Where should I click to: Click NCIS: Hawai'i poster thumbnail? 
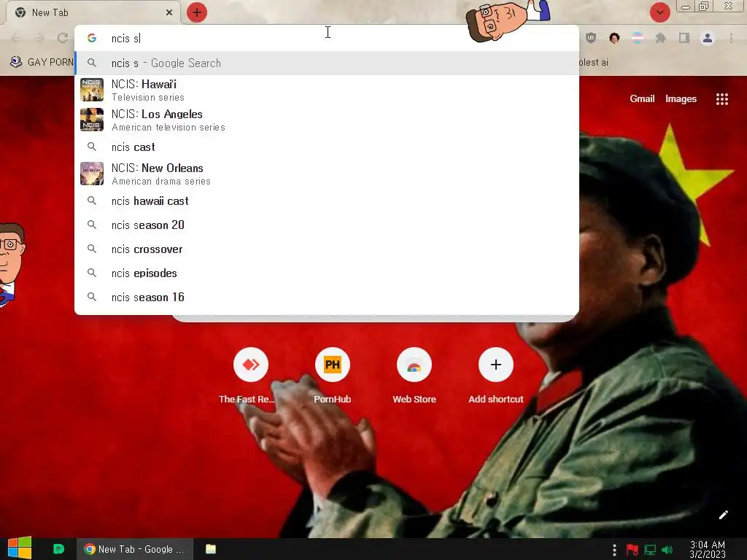coord(92,90)
